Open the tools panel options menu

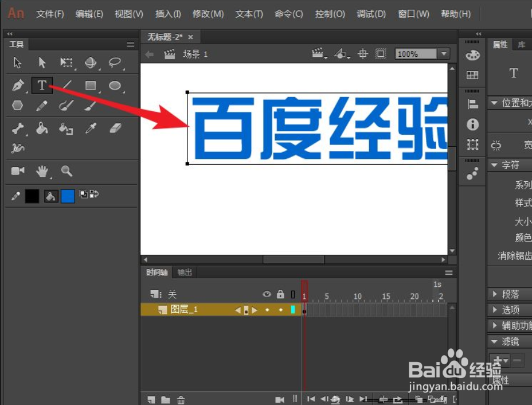131,44
